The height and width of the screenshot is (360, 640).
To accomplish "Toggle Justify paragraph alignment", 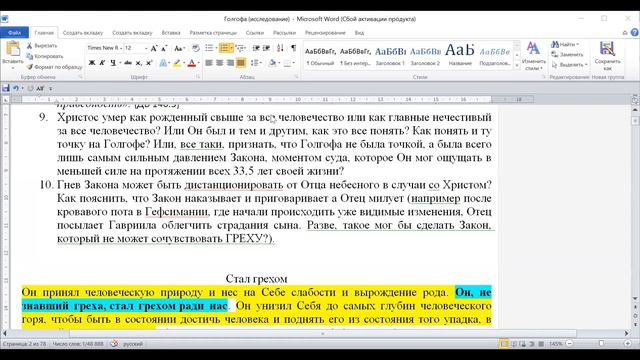I will (x=241, y=63).
